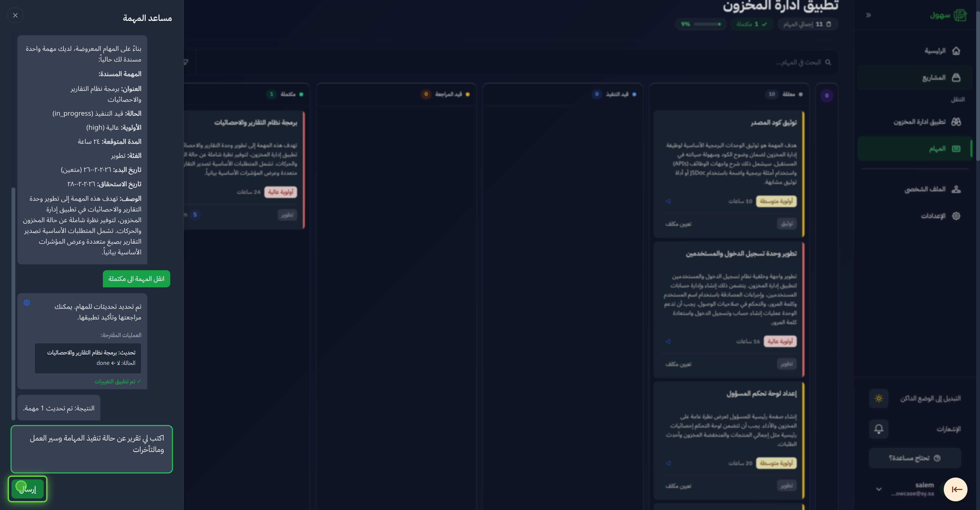This screenshot has width=980, height=510.
Task: Collapse the panel using the bottom-right arrow
Action: [956, 490]
